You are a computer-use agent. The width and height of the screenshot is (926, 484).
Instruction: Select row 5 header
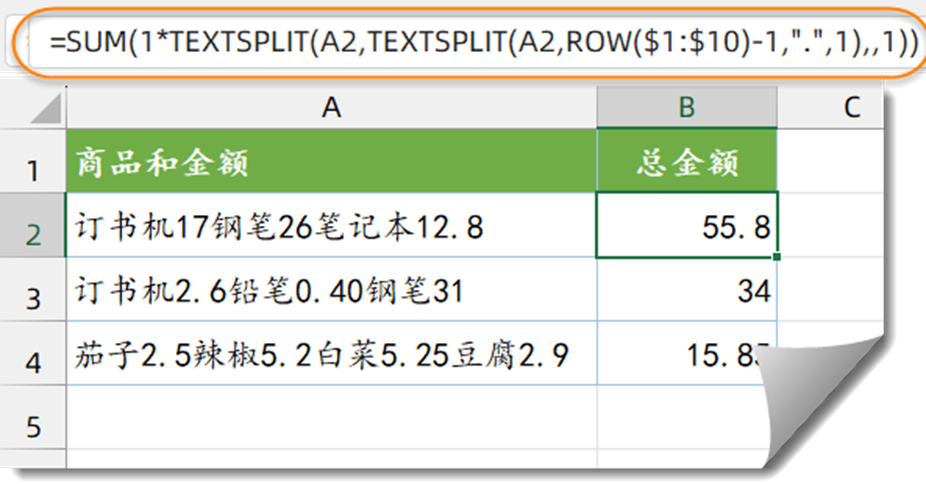click(x=33, y=425)
